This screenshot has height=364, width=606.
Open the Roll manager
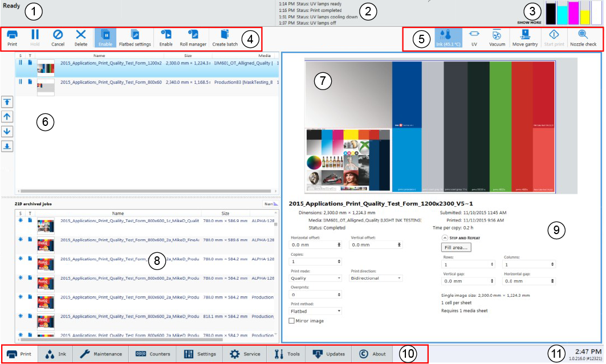[193, 37]
